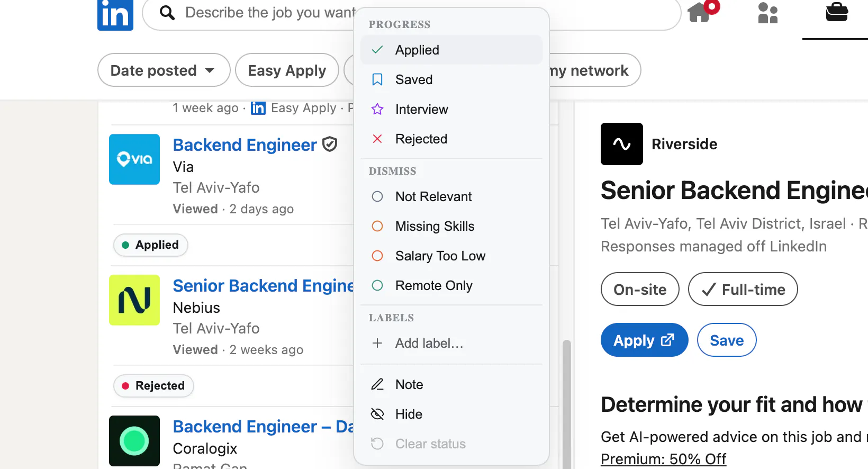Image resolution: width=868 pixels, height=469 pixels.
Task: Select the Not Relevant radio circle
Action: (x=377, y=196)
